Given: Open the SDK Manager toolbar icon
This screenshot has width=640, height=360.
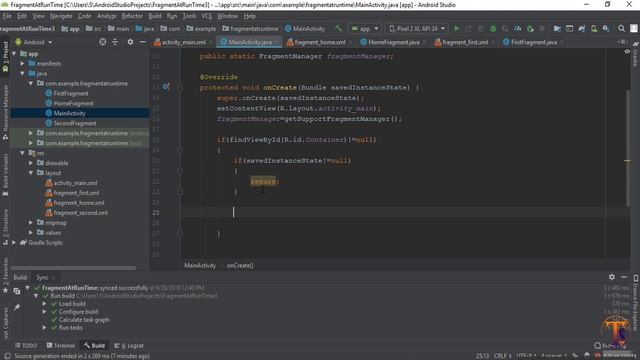Looking at the screenshot, I should point(606,29).
